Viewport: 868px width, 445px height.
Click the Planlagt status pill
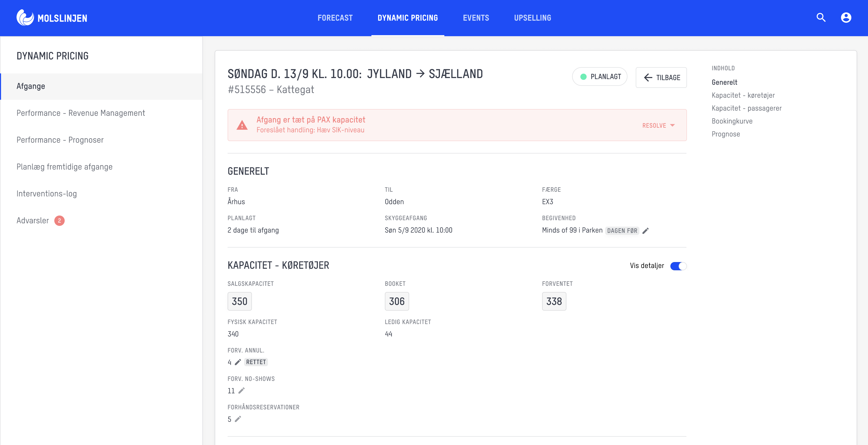coord(600,77)
